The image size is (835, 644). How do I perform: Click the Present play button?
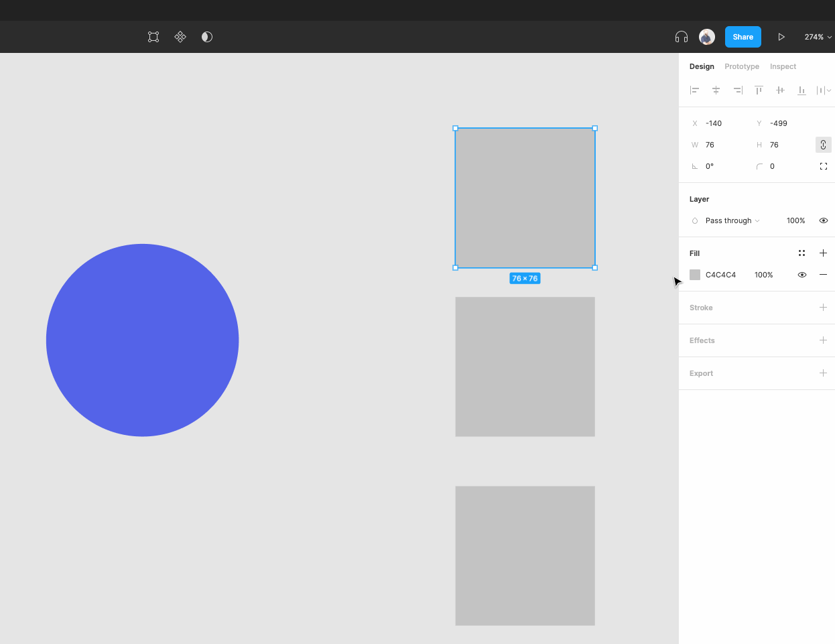click(x=781, y=37)
